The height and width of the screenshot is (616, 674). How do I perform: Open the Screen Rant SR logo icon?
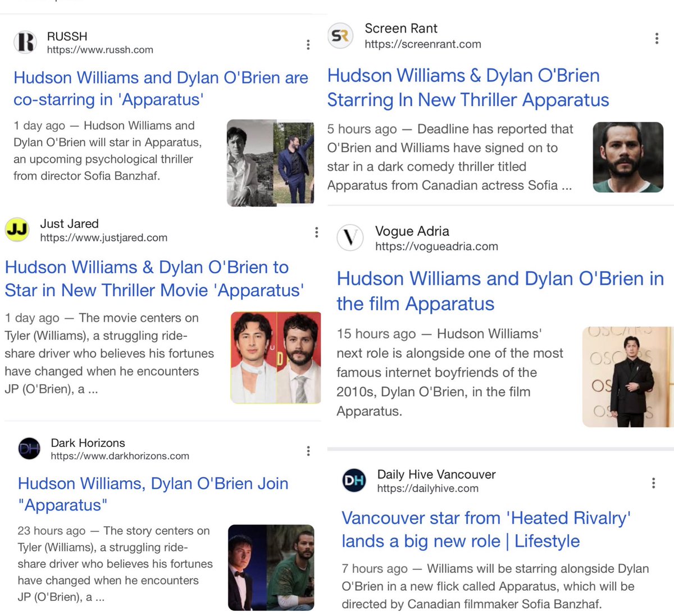pos(340,36)
